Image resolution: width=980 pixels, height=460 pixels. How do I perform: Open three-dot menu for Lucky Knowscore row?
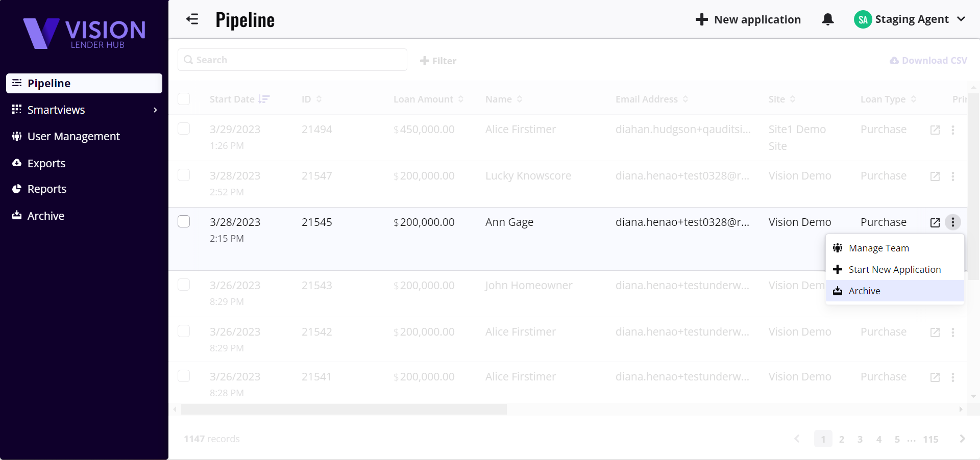(x=952, y=176)
